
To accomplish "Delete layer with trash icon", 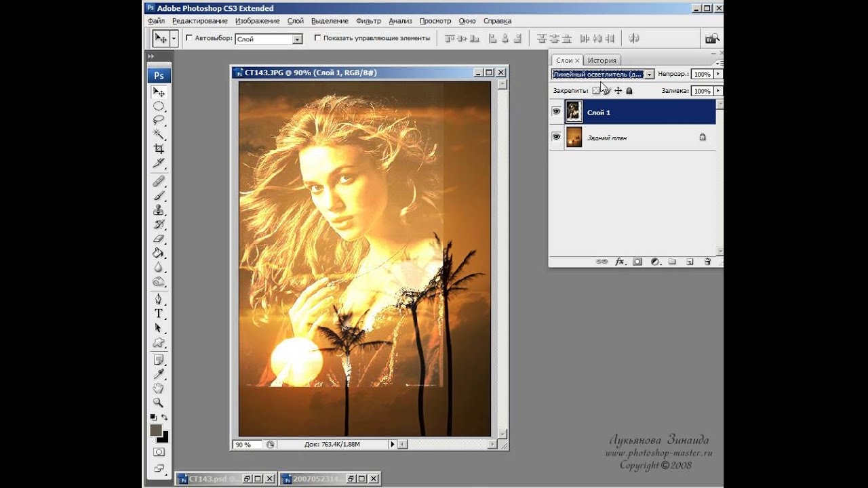I will click(707, 261).
